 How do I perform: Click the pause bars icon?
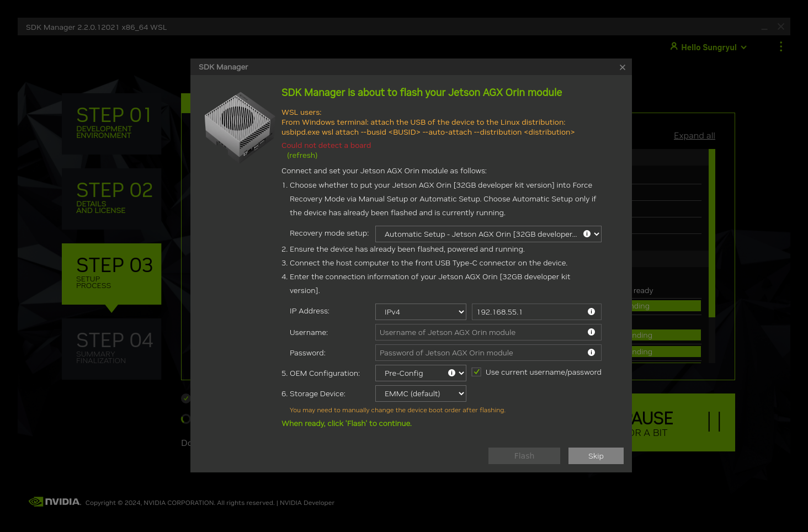click(714, 422)
